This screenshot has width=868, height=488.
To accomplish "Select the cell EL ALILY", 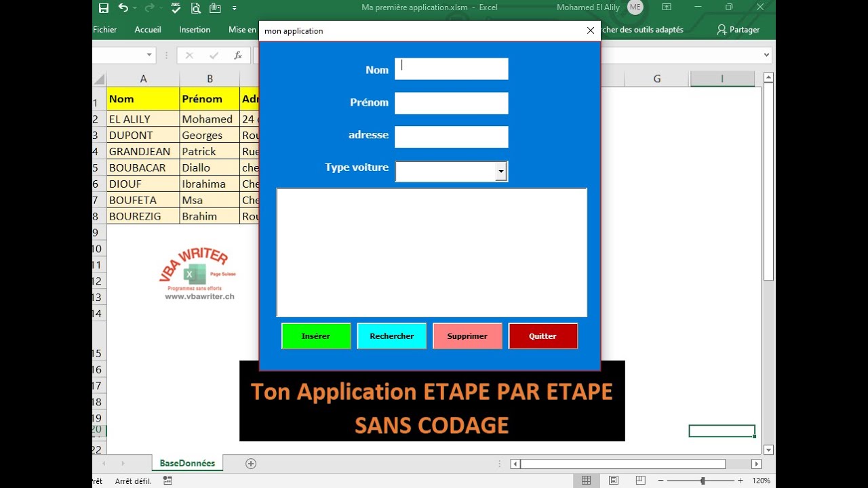I will (143, 119).
